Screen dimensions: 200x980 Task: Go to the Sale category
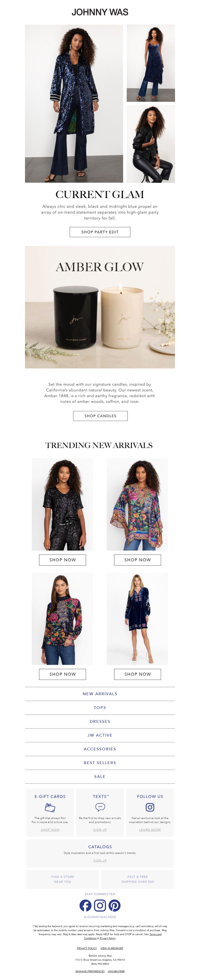tap(100, 776)
